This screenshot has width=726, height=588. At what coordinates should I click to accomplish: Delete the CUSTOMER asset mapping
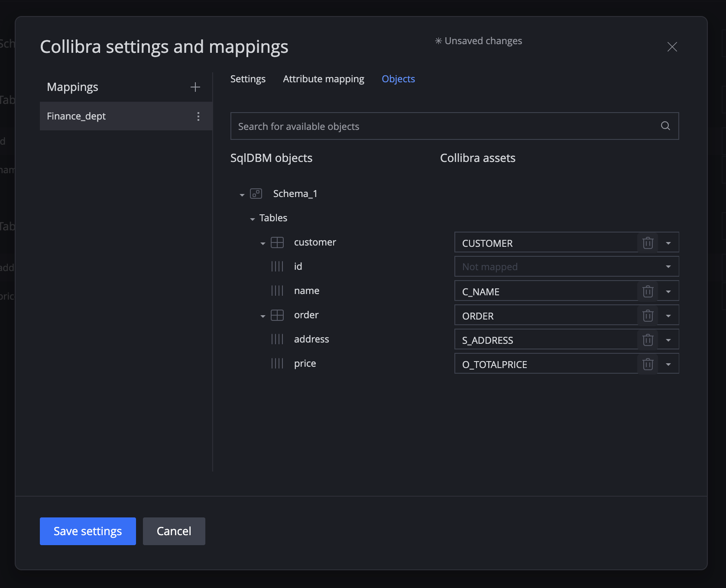[x=648, y=242]
